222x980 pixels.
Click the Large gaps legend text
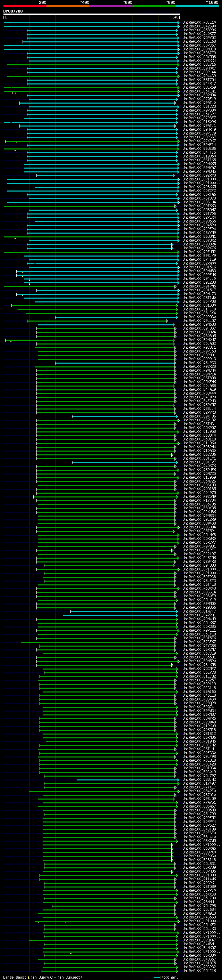click(43, 977)
